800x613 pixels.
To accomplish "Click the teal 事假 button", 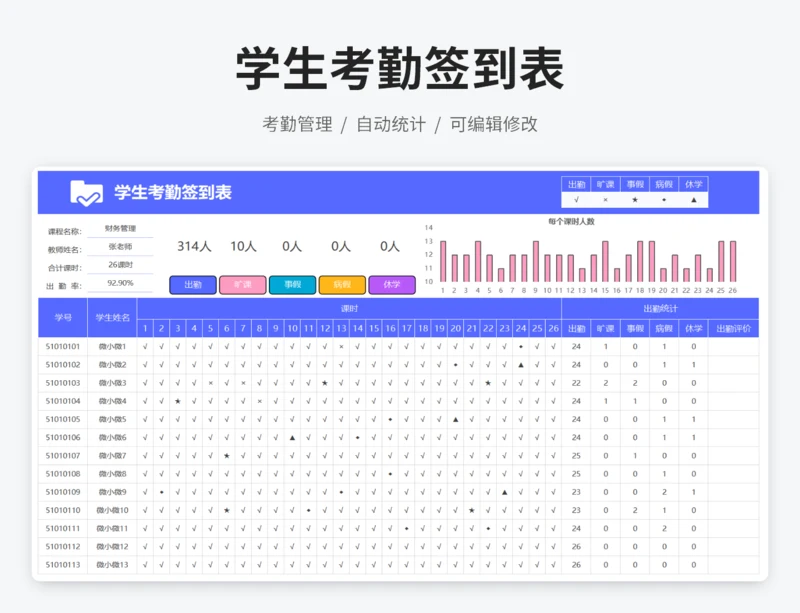I will click(292, 285).
